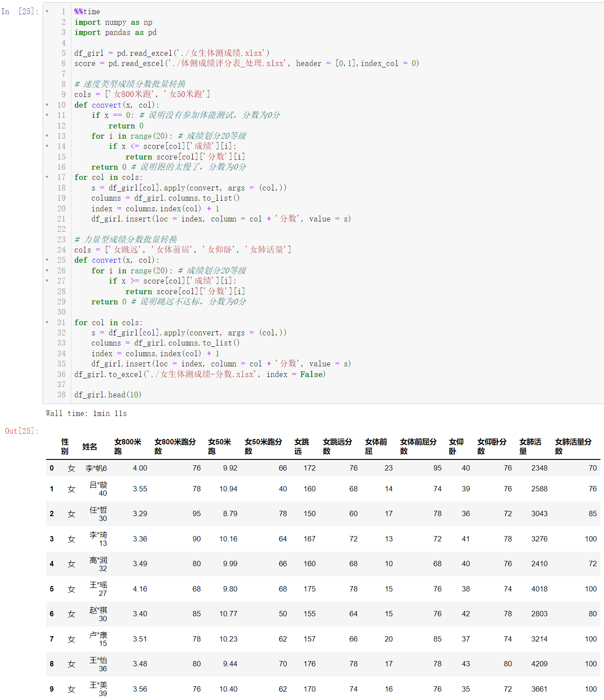Select row index 0 label
This screenshot has width=604, height=700.
(x=52, y=468)
